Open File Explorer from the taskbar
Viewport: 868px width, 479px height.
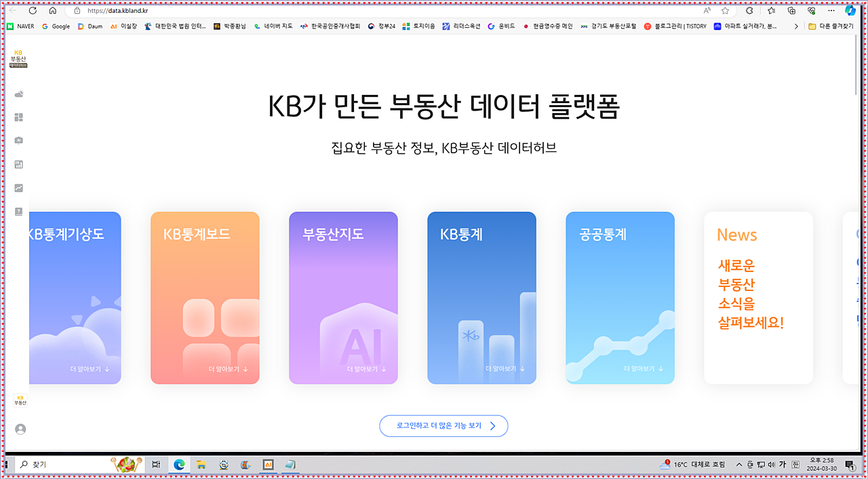(x=201, y=465)
